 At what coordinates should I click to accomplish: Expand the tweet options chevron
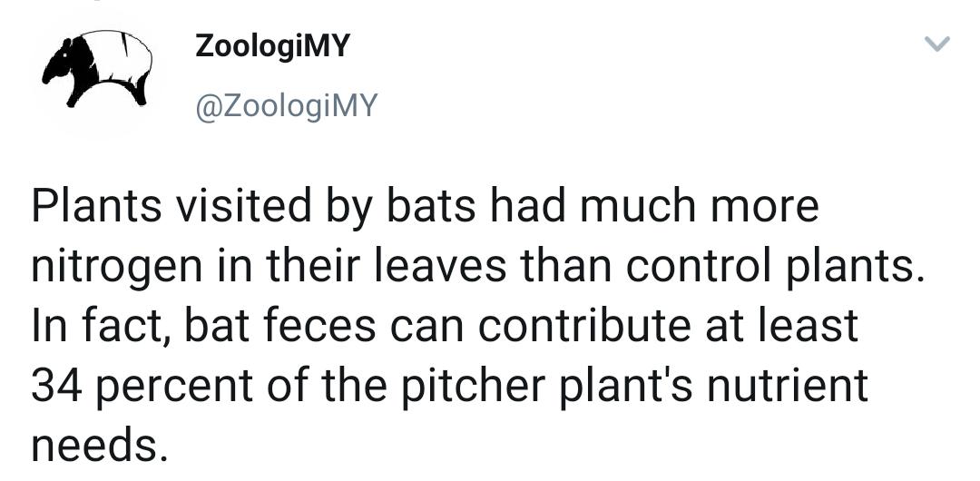(936, 44)
